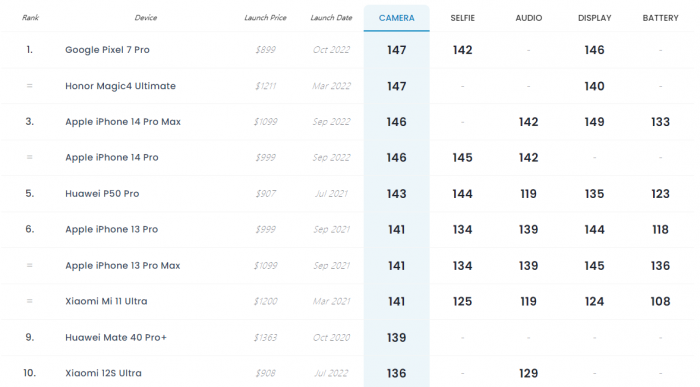Open Honor Magic4 Ultimate device page
The width and height of the screenshot is (700, 387).
tap(121, 86)
